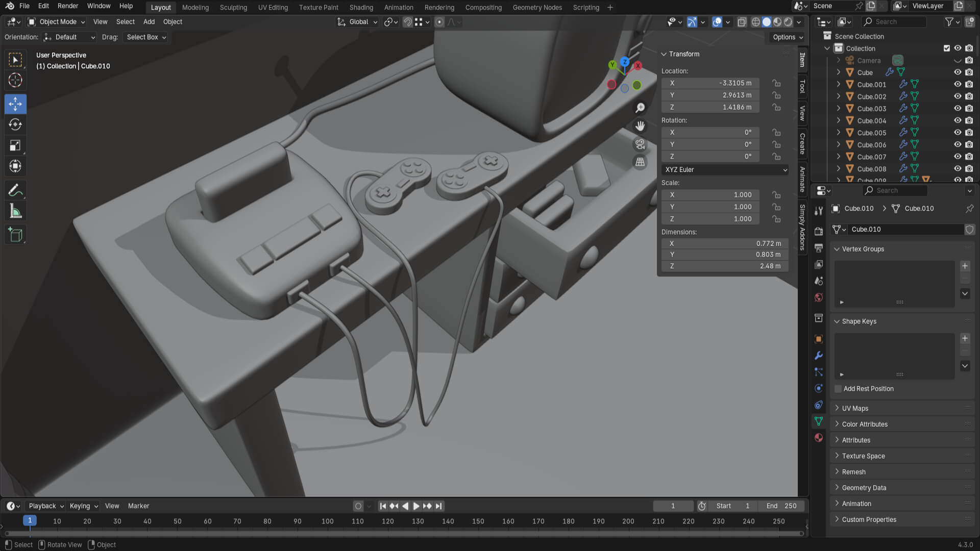Image resolution: width=980 pixels, height=551 pixels.
Task: Click frame 100 on the timeline
Action: [327, 521]
